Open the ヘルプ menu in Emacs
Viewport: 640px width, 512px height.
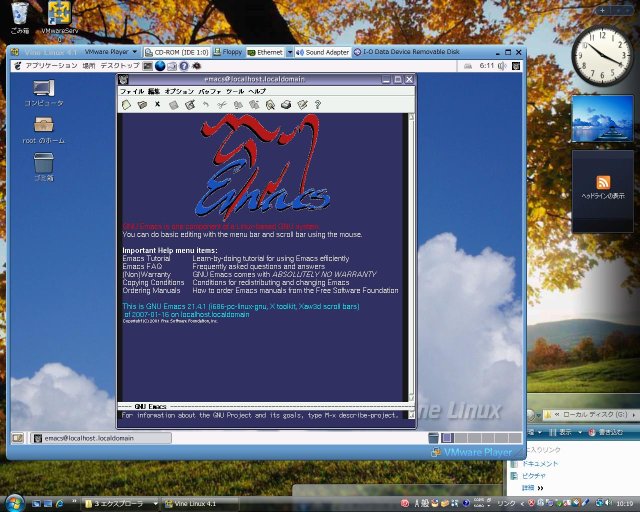pos(257,91)
